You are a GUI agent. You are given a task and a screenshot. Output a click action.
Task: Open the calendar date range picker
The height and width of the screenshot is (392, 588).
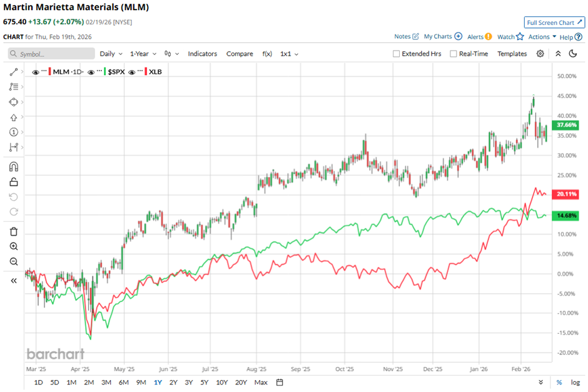click(x=280, y=382)
